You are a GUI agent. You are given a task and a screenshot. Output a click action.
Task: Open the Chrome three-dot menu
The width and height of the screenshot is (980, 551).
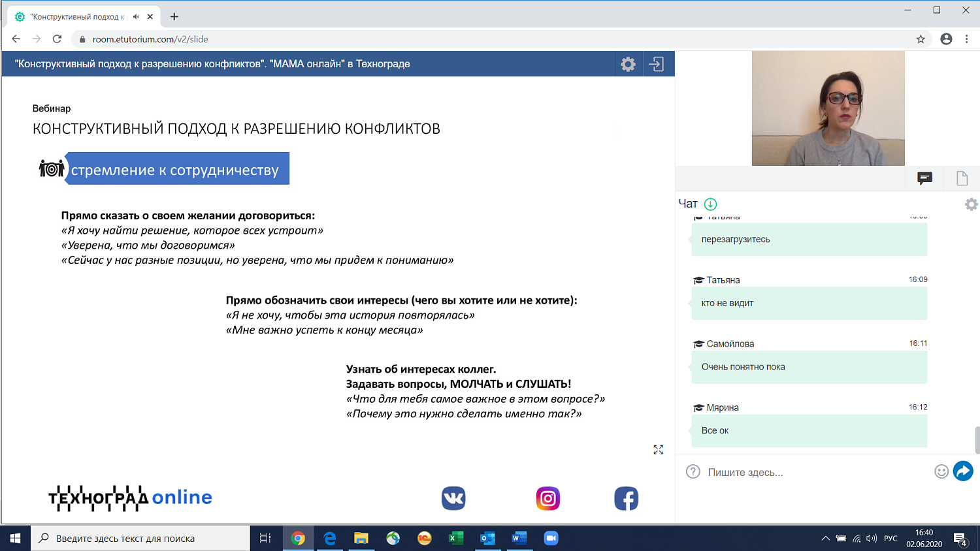967,39
